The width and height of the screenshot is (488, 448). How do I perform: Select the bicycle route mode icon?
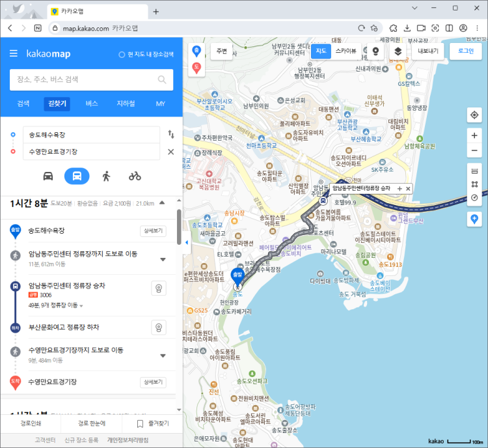pyautogui.click(x=135, y=176)
